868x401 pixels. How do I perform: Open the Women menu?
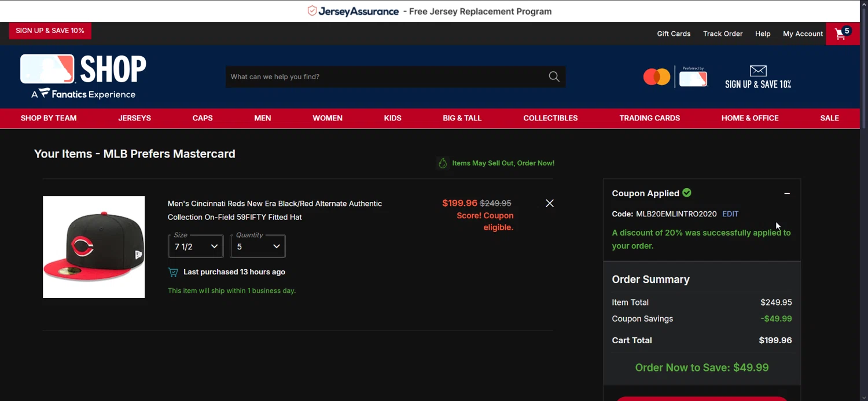(x=328, y=118)
